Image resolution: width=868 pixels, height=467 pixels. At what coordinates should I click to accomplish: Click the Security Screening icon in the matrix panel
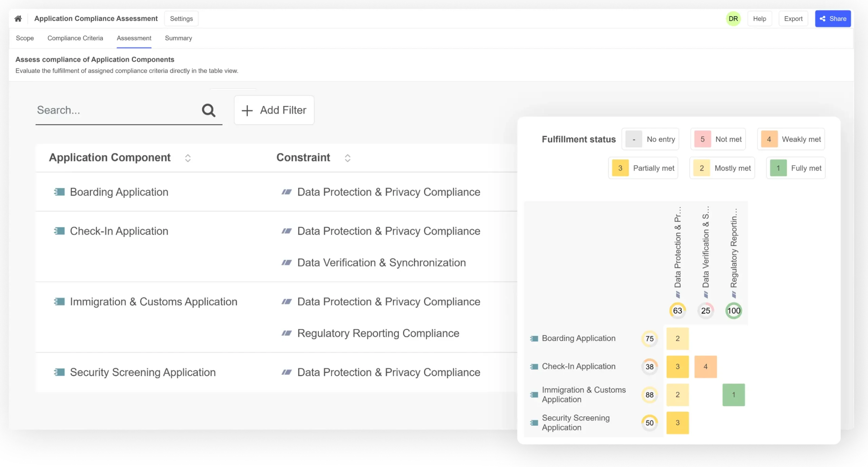pyautogui.click(x=534, y=423)
